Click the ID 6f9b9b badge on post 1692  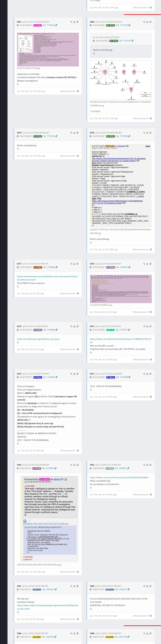coord(110,468)
